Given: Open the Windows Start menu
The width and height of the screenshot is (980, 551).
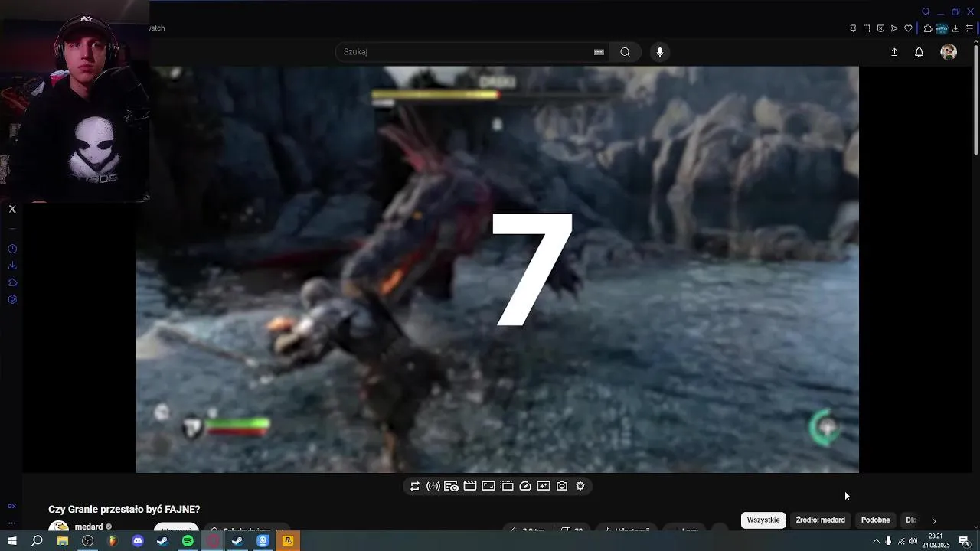Looking at the screenshot, I should point(12,541).
